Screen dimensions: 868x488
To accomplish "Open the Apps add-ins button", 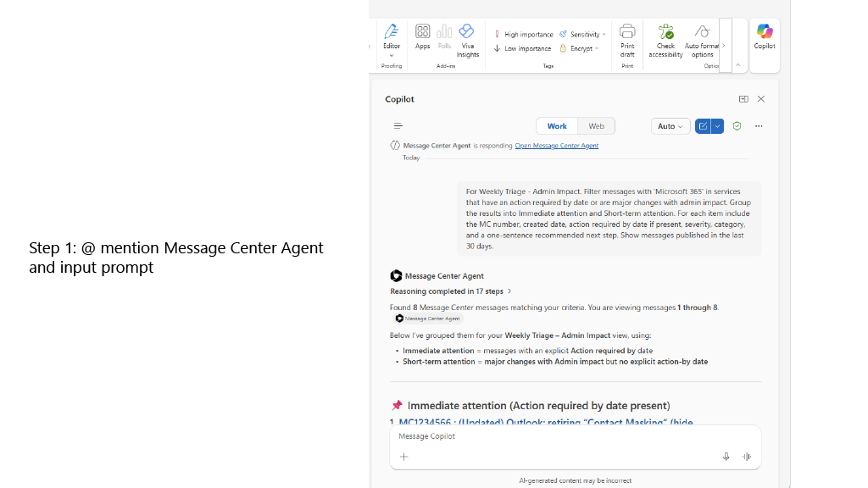I will point(422,36).
